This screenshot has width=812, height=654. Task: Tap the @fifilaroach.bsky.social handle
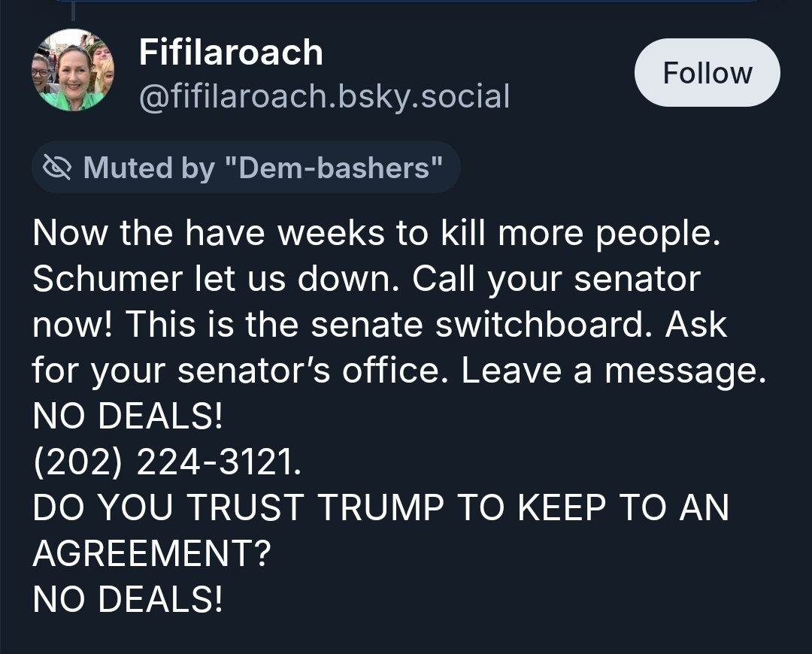pos(324,96)
